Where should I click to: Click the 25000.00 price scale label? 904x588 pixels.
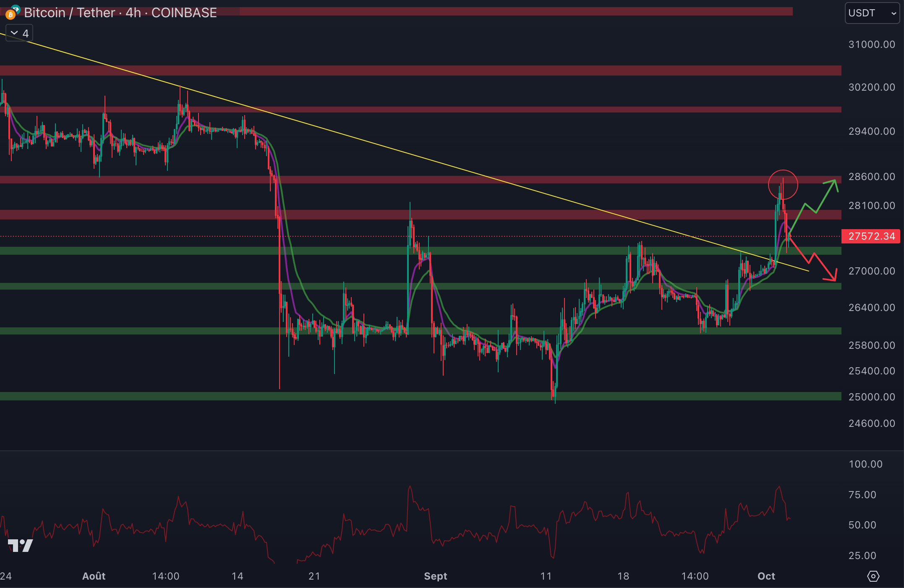click(871, 397)
